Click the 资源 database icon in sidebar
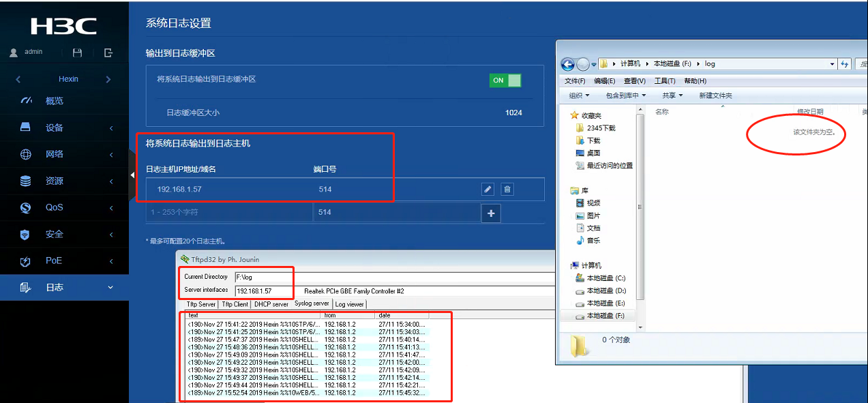868x403 pixels. (x=25, y=181)
